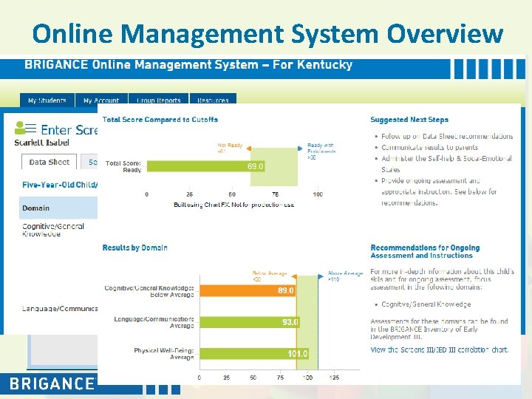This screenshot has width=532, height=399.
Task: Click the Language/Communication domain row
Action: point(60,309)
